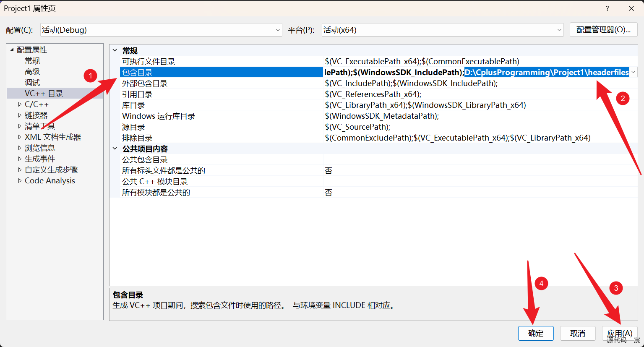Select VC++ 目录 in the property tree

pos(44,94)
